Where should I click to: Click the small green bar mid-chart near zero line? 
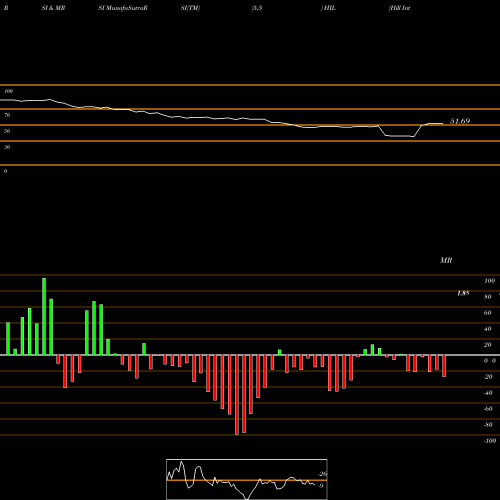click(280, 352)
